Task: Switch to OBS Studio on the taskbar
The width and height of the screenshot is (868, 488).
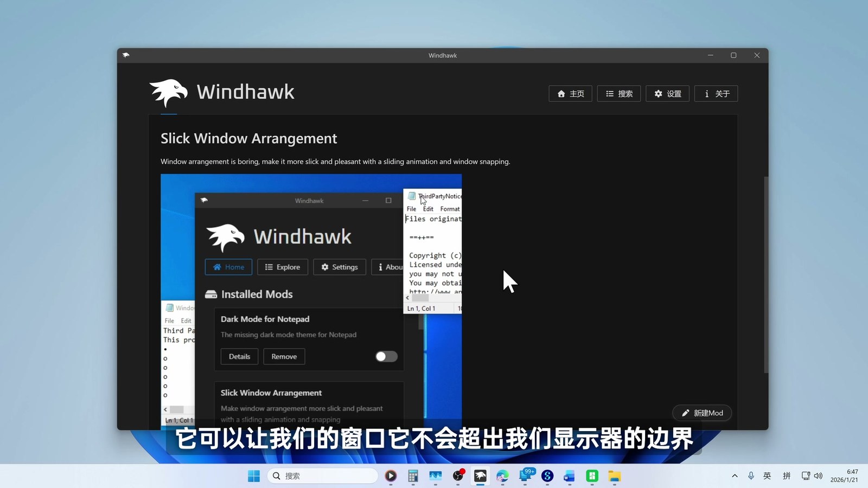Action: 458,476
